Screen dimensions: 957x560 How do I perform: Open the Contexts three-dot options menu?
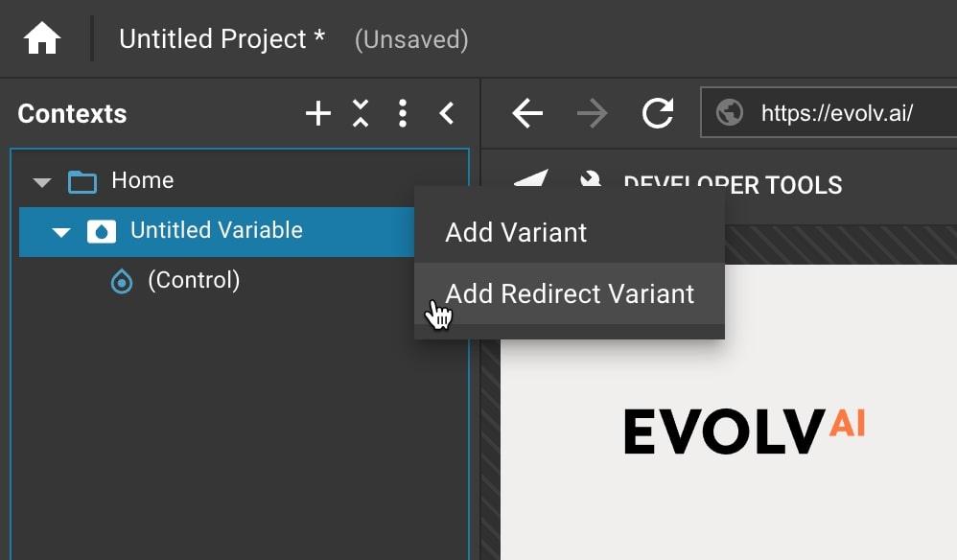[403, 114]
